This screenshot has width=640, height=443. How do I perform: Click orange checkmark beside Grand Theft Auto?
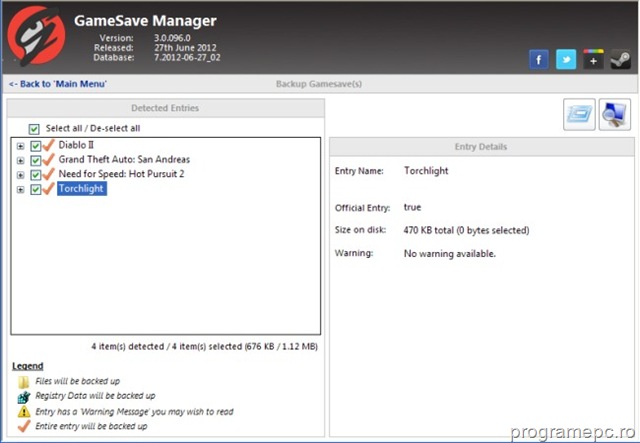pyautogui.click(x=49, y=160)
